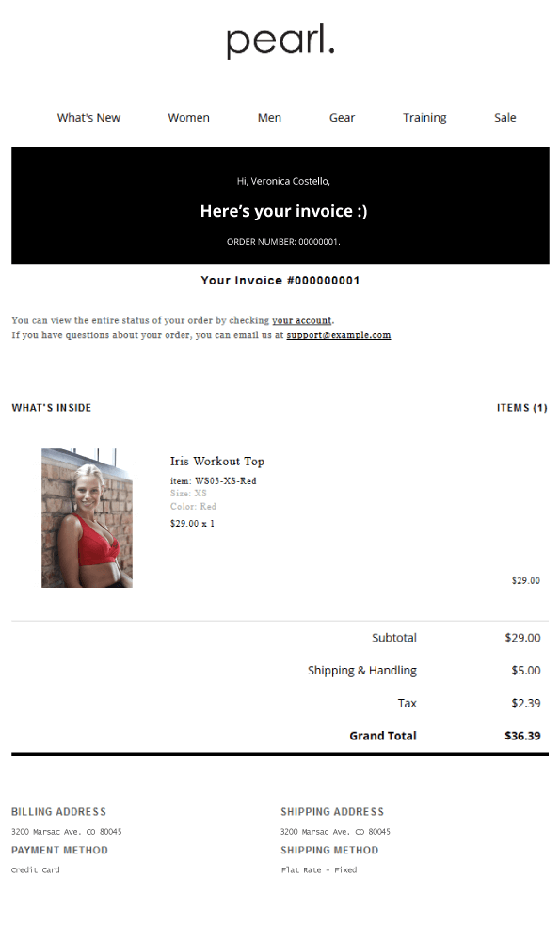Select the Gear menu item
This screenshot has width=560, height=942.
[343, 118]
